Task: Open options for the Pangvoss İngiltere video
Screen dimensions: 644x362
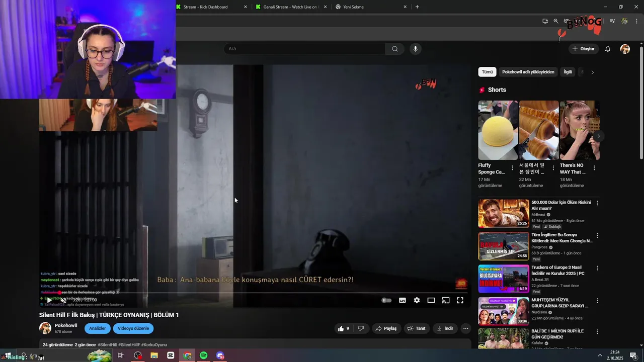Action: (597, 235)
